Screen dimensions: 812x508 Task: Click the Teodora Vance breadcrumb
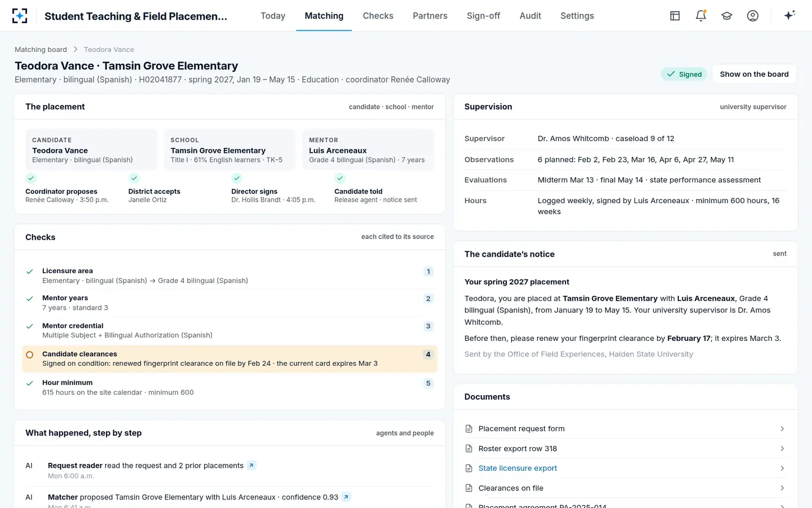coord(109,50)
